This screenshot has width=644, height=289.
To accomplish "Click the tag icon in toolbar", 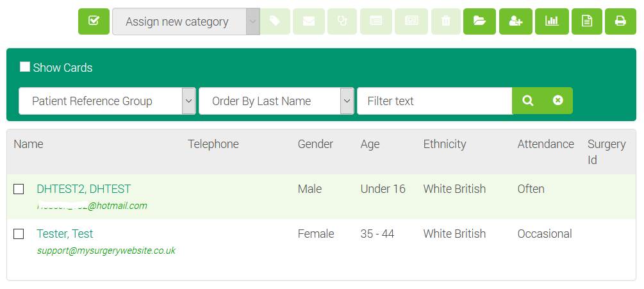I will click(x=275, y=21).
